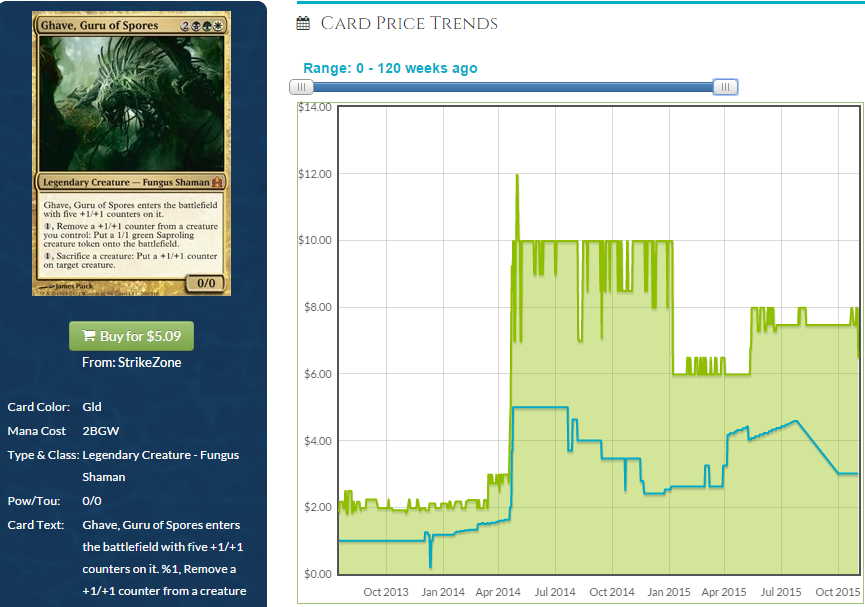
Task: Click the Jul 2014 x-axis label
Action: 555,592
